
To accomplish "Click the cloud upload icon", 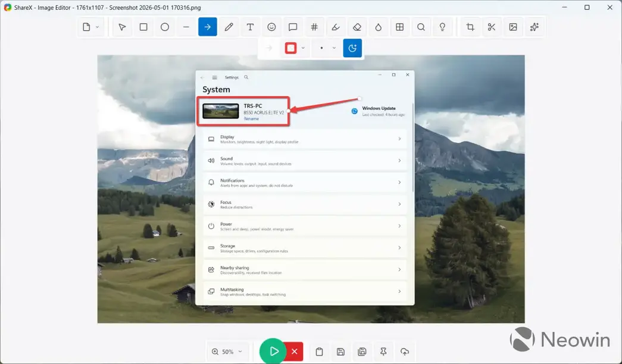I will (405, 352).
